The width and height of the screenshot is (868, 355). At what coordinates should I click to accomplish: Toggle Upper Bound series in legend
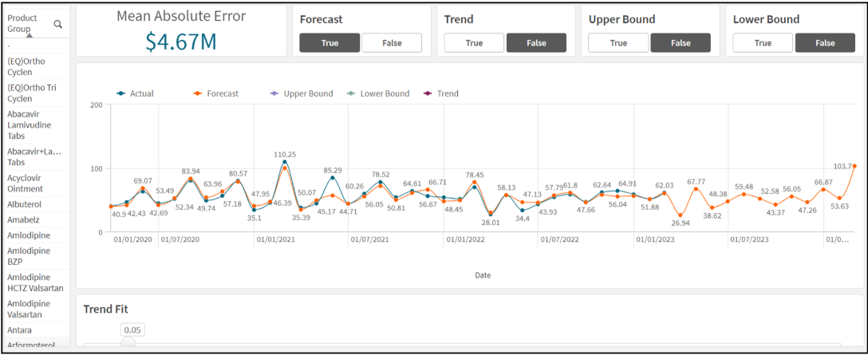coord(302,93)
